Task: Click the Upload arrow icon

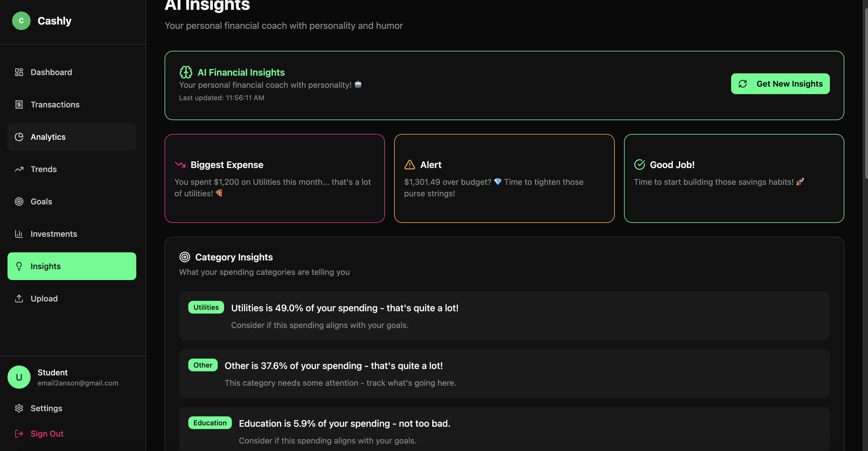Action: coord(19,299)
